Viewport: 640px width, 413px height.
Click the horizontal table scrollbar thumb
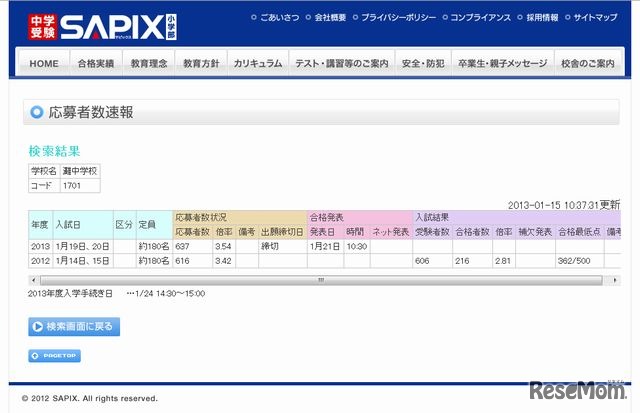[x=321, y=280]
